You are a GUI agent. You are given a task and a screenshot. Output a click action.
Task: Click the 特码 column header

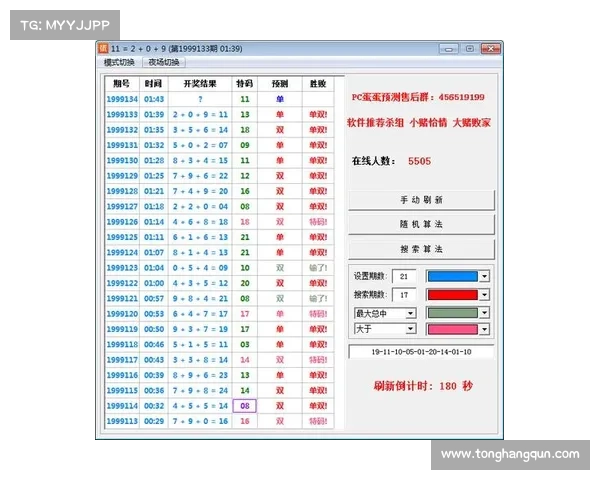point(245,83)
